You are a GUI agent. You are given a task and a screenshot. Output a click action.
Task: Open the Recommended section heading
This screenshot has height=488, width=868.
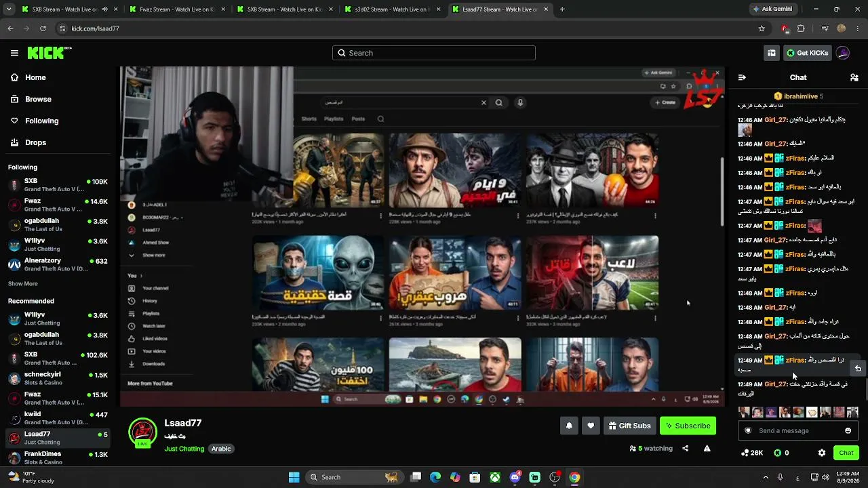point(31,301)
